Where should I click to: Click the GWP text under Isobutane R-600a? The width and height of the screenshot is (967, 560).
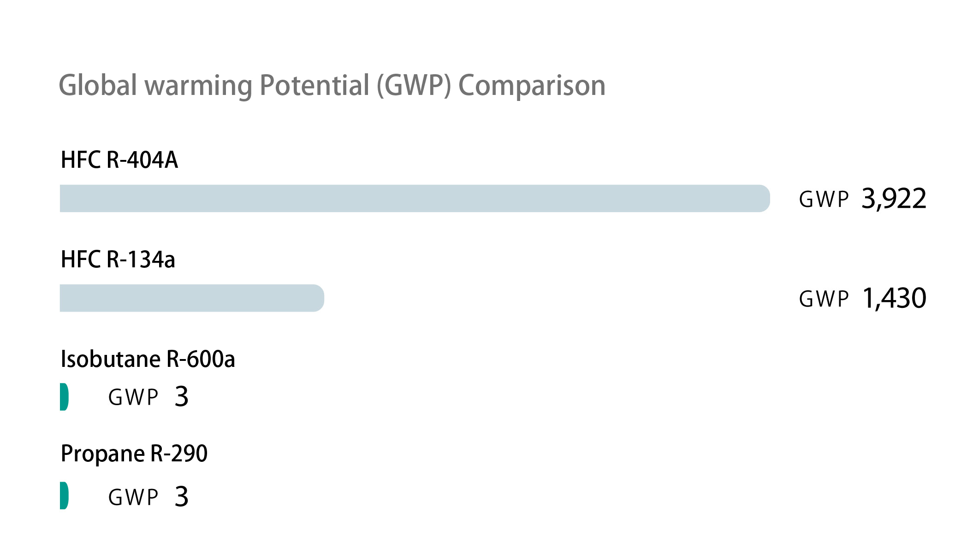pyautogui.click(x=133, y=398)
